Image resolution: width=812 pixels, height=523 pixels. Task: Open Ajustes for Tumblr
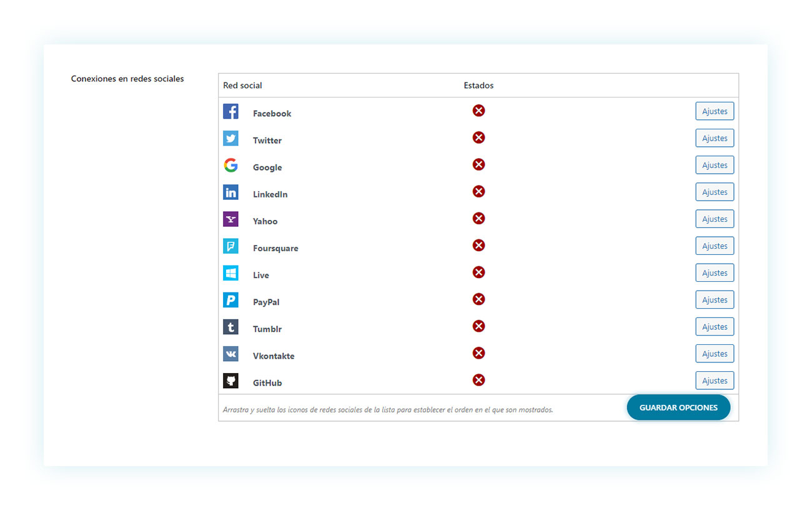[x=715, y=327]
